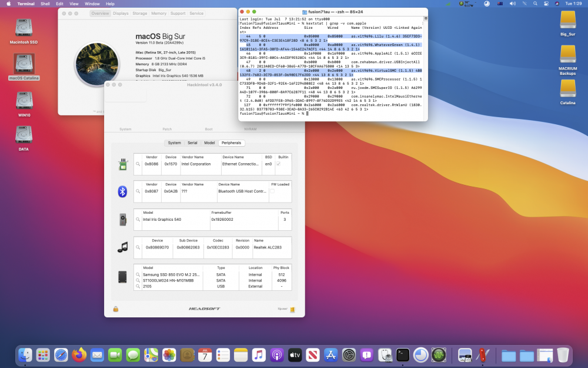The width and height of the screenshot is (588, 368).
Task: Click the Tip me donate icon
Action: [292, 310]
